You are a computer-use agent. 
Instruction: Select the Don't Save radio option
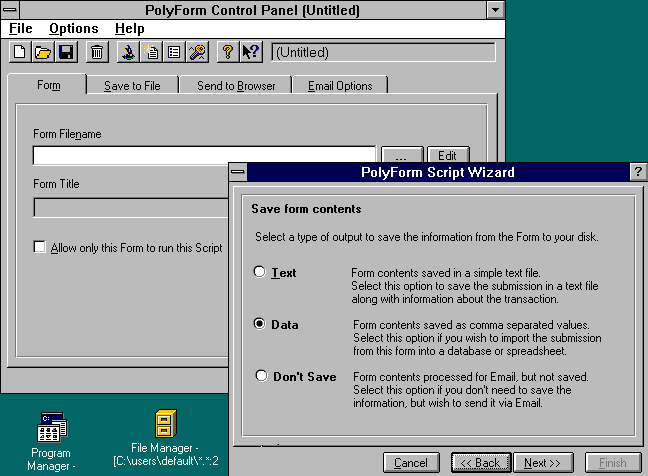261,376
